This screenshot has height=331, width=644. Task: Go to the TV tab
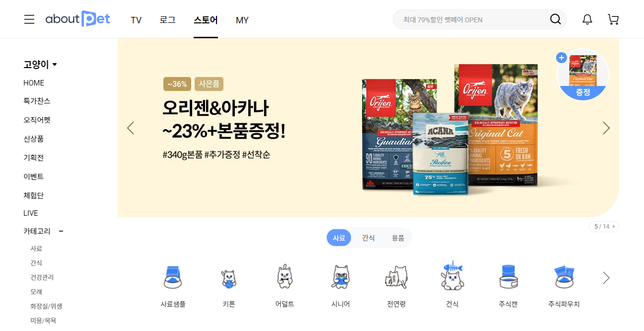pos(136,20)
